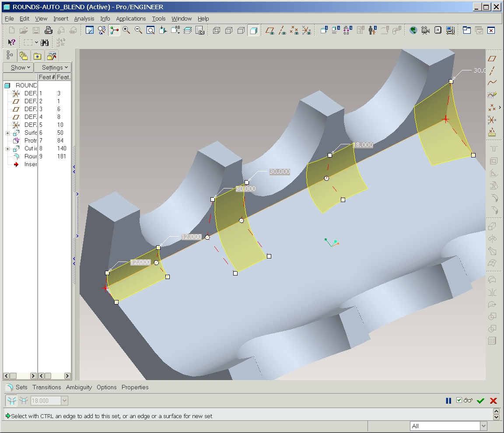This screenshot has height=433, width=504.
Task: Pause the round tool with pause icon
Action: pyautogui.click(x=448, y=401)
